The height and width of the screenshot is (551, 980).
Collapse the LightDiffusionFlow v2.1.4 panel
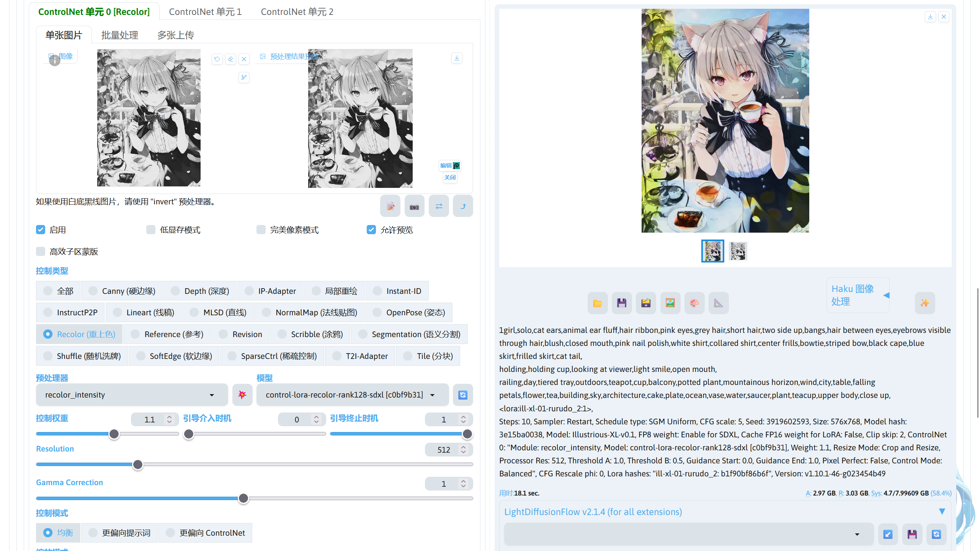click(942, 511)
